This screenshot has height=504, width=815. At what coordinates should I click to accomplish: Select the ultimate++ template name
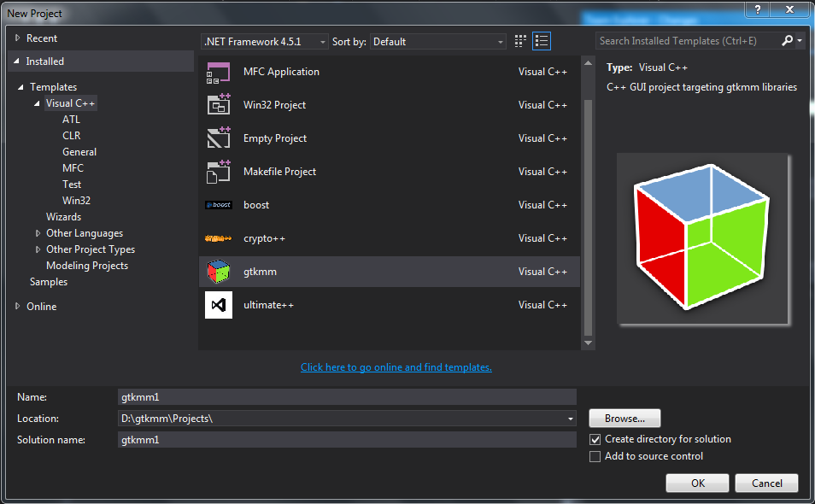pyautogui.click(x=269, y=305)
